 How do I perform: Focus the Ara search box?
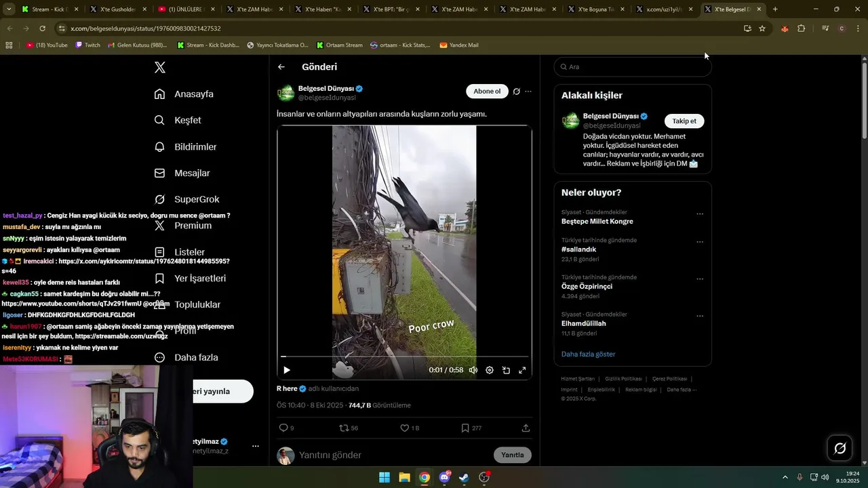coord(633,66)
